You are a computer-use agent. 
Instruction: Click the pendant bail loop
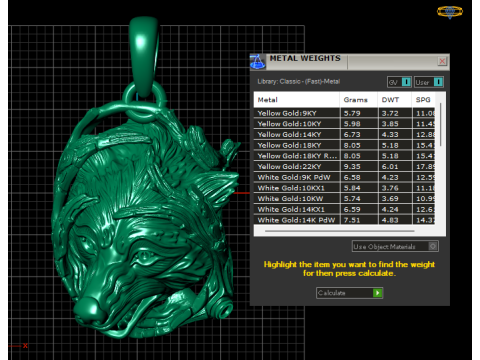click(144, 57)
